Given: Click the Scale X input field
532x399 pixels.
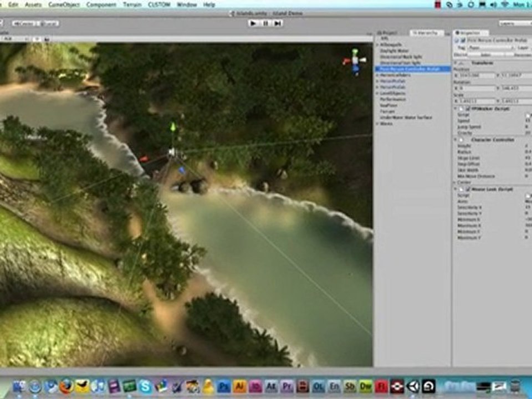Looking at the screenshot, I should (477, 101).
